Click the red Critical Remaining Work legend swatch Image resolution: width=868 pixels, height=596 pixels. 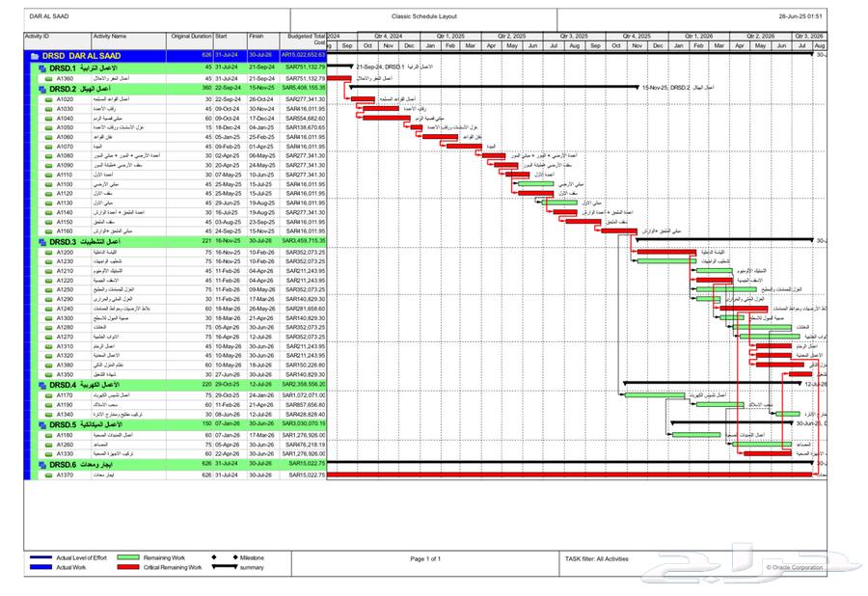coord(140,568)
